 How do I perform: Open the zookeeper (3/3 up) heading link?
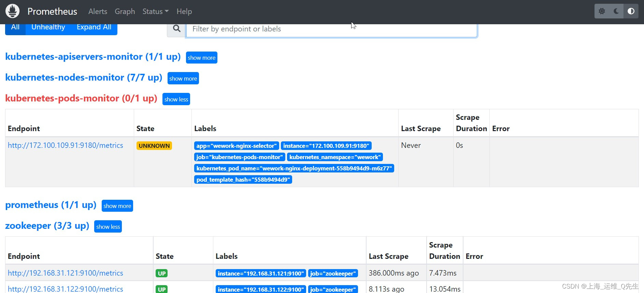(x=47, y=225)
